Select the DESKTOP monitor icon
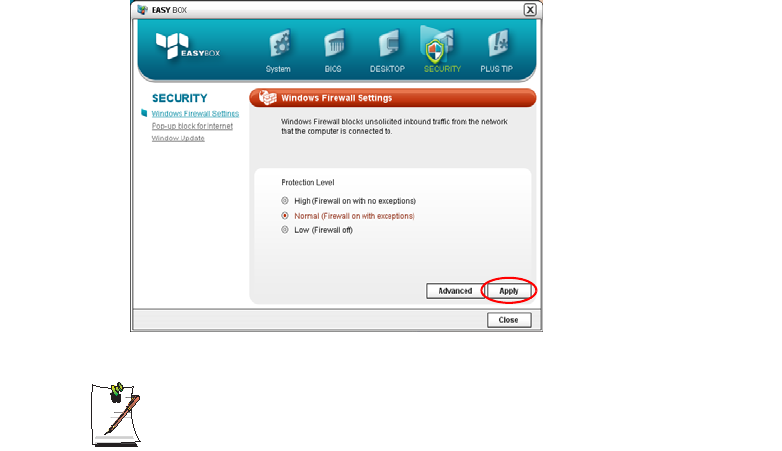This screenshot has height=451, width=782. [388, 44]
